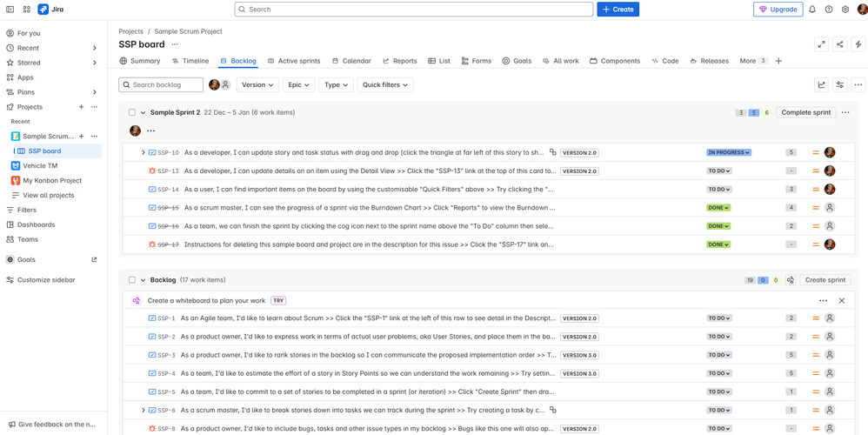Viewport: 868px width, 435px height.
Task: Select the Backlog section checkbox
Action: pos(131,280)
